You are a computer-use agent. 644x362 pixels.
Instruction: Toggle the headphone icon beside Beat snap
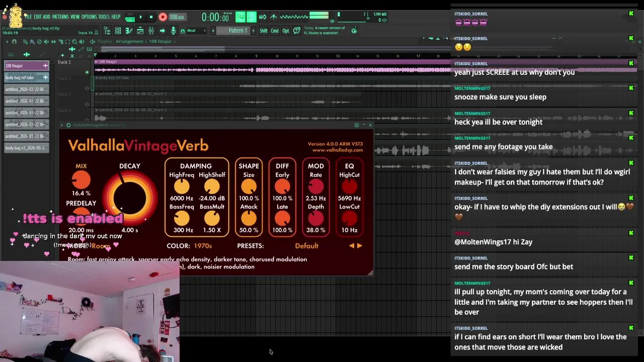[183, 31]
